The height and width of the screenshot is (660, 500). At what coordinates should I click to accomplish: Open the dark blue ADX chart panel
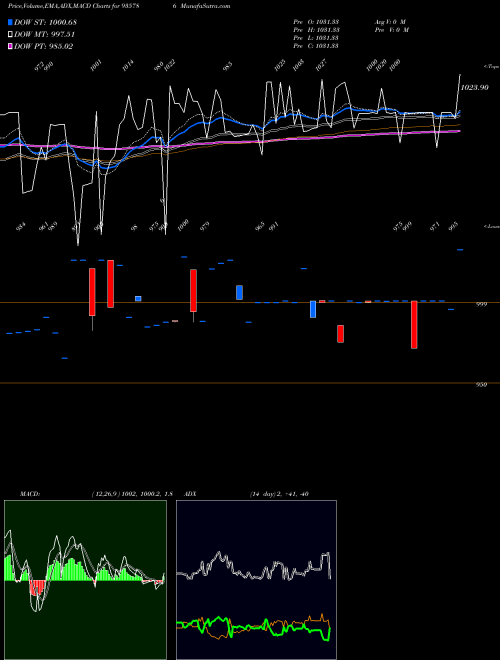[256, 580]
